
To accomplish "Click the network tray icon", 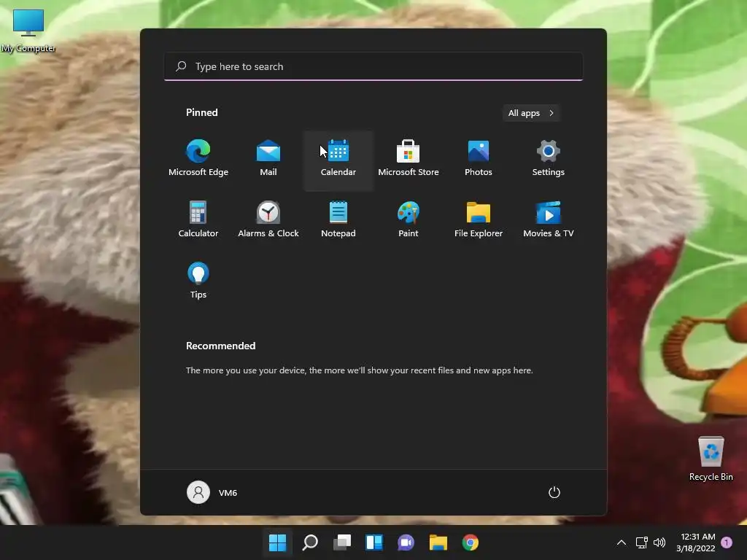I will 642,542.
